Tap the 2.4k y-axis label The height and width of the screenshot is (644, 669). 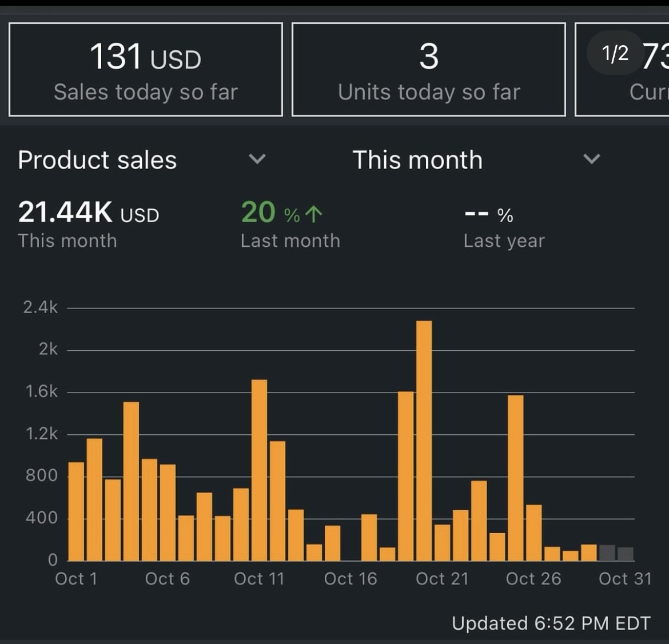[x=40, y=307]
